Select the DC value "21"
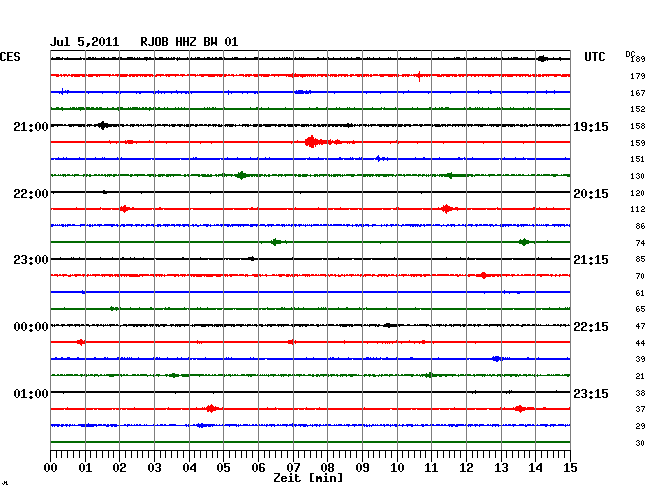Image resolution: width=650 pixels, height=494 pixels. [x=640, y=376]
